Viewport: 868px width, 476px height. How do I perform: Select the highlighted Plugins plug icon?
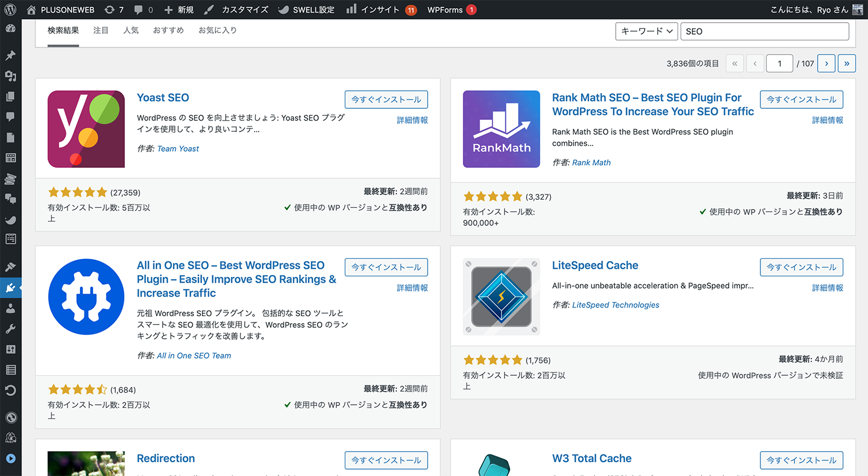coord(11,287)
